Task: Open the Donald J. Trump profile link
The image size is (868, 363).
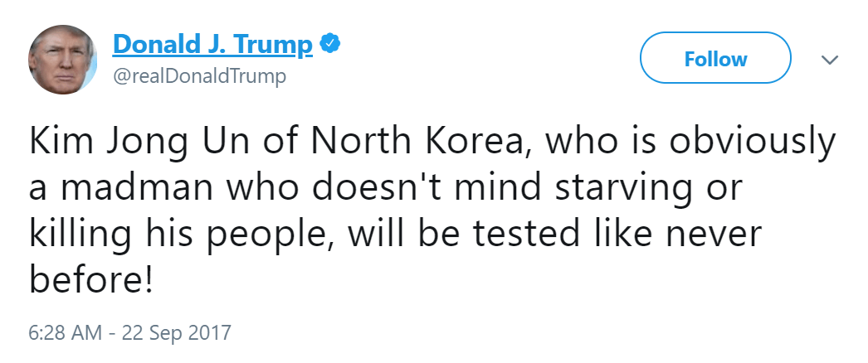Action: tap(212, 43)
